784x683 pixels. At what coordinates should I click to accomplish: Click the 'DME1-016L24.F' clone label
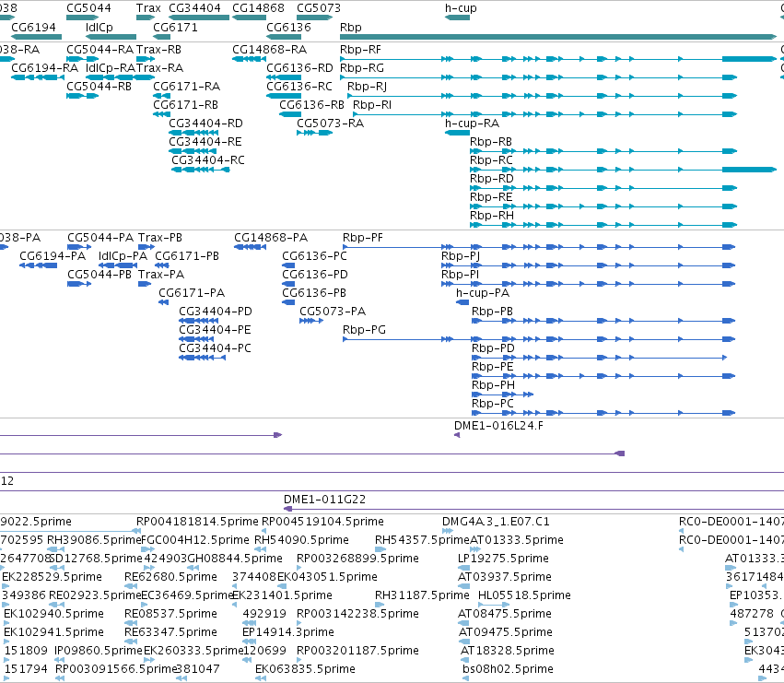click(498, 426)
